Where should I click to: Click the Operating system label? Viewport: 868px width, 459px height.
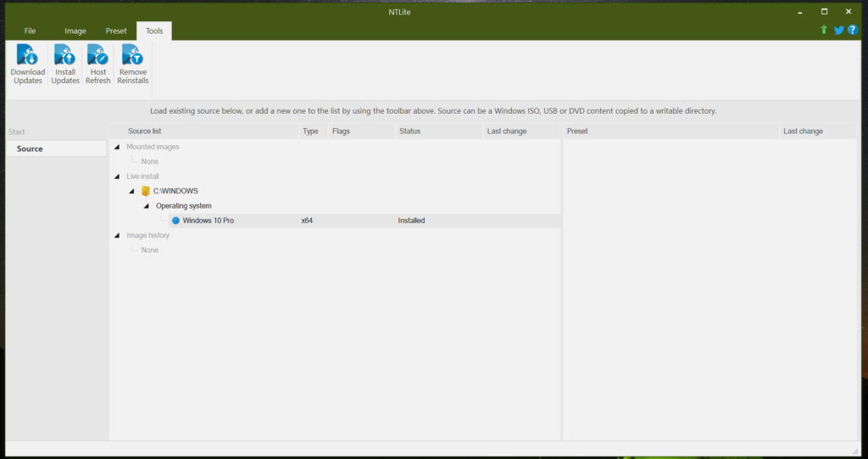(184, 205)
